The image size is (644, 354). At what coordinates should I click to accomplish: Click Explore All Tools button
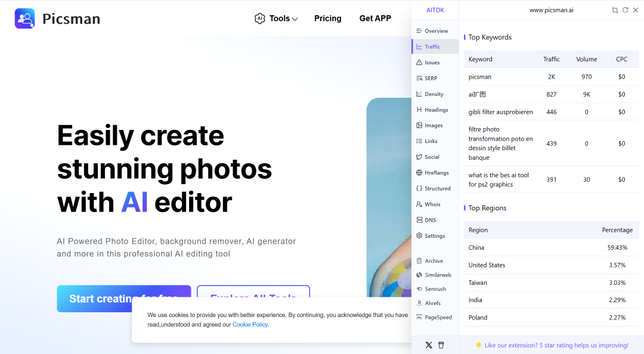click(x=253, y=291)
